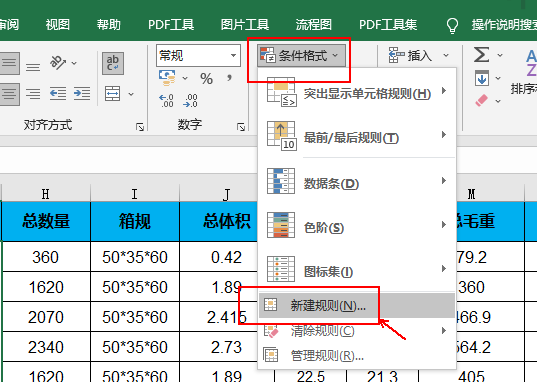The image size is (537, 382).
Task: Select bottom align icon
Action: point(33,66)
